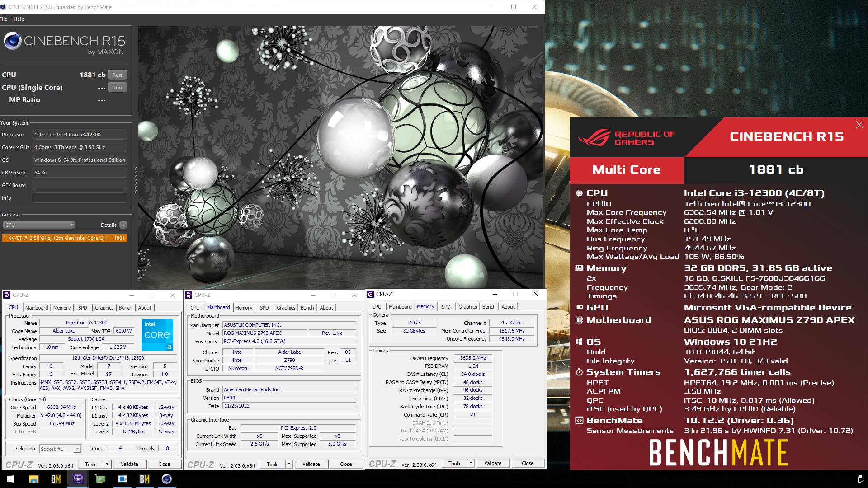
Task: Click Validate in left CPU-Z window
Action: 129,464
